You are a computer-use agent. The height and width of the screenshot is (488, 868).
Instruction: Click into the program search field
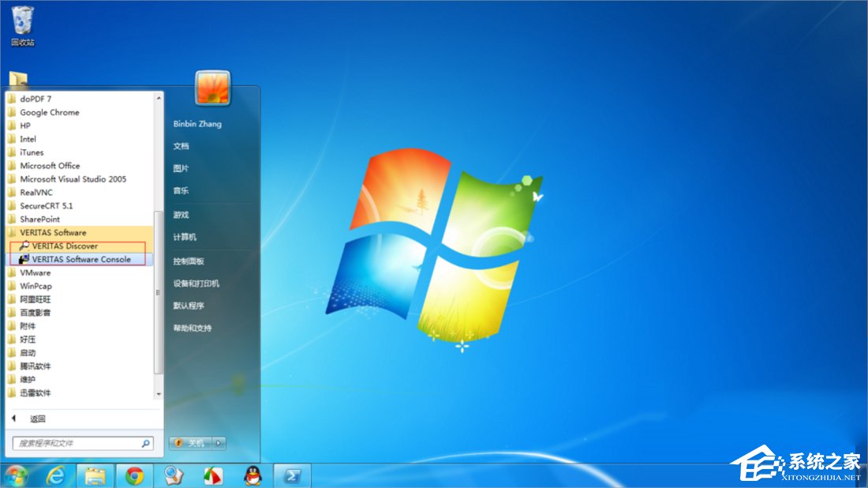[75, 443]
